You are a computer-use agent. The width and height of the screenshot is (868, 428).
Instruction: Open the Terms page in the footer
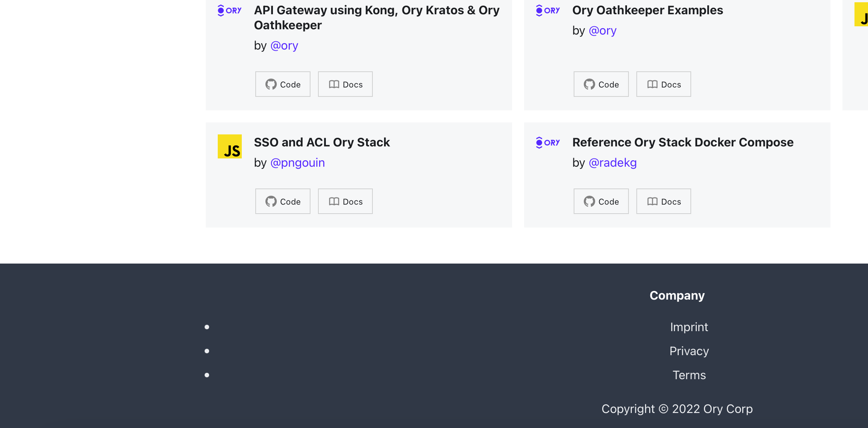pos(689,375)
